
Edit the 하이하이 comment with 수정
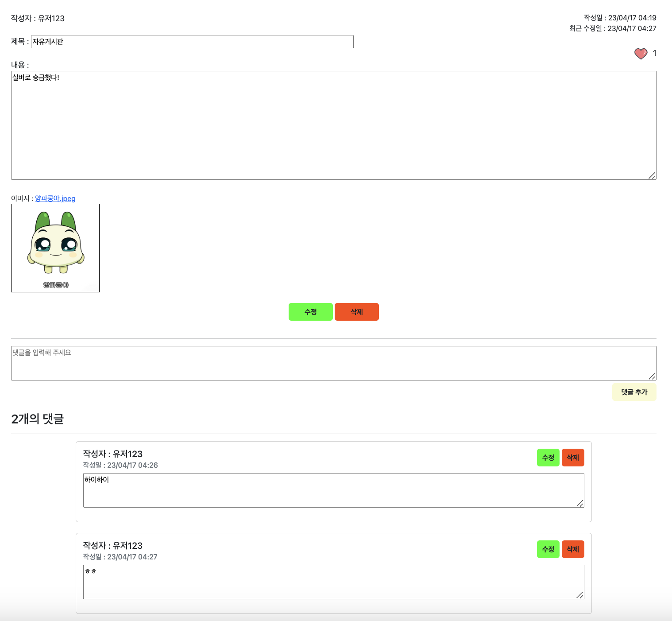(548, 458)
